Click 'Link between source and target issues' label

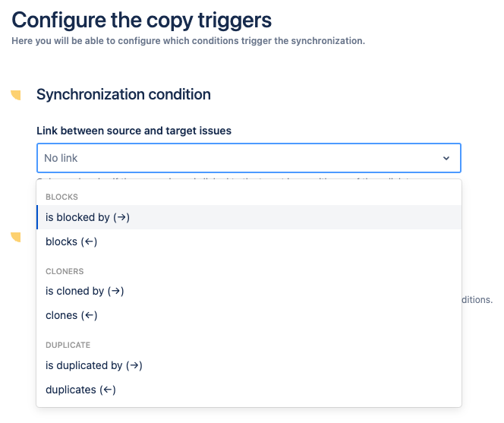134,131
